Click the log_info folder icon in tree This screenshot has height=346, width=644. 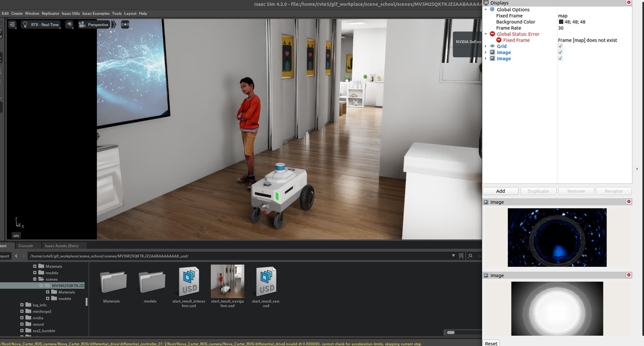[29, 305]
